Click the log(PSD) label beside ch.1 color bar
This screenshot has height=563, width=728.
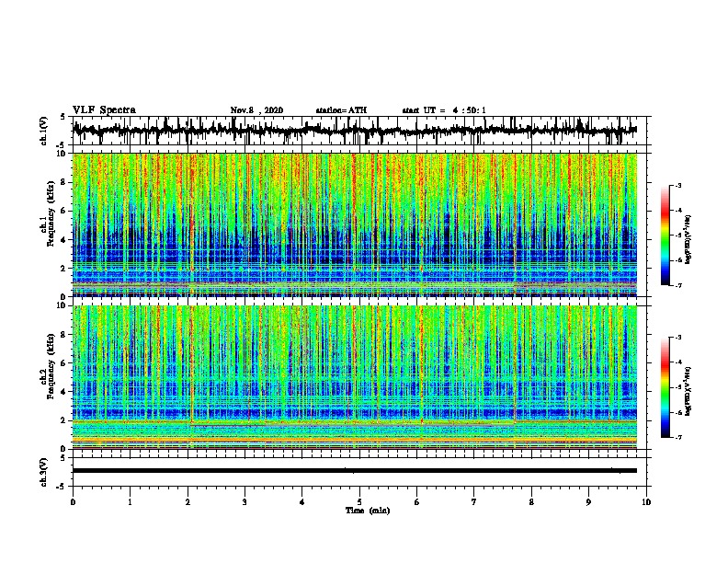click(688, 239)
